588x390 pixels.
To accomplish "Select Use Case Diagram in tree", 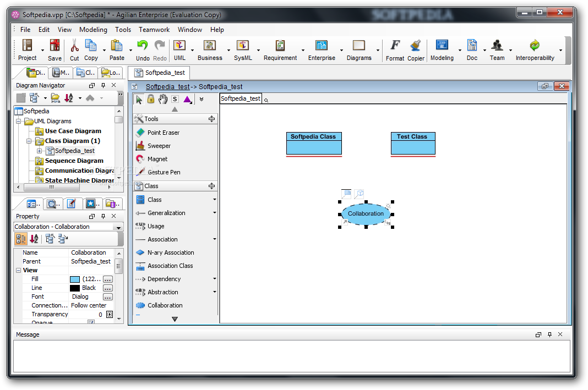I will coord(73,131).
